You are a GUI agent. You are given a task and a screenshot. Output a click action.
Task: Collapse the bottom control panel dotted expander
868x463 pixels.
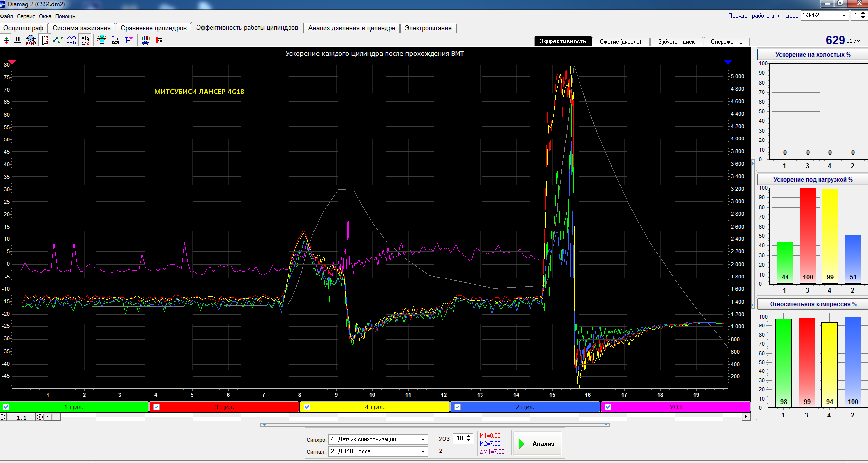[x=434, y=425]
